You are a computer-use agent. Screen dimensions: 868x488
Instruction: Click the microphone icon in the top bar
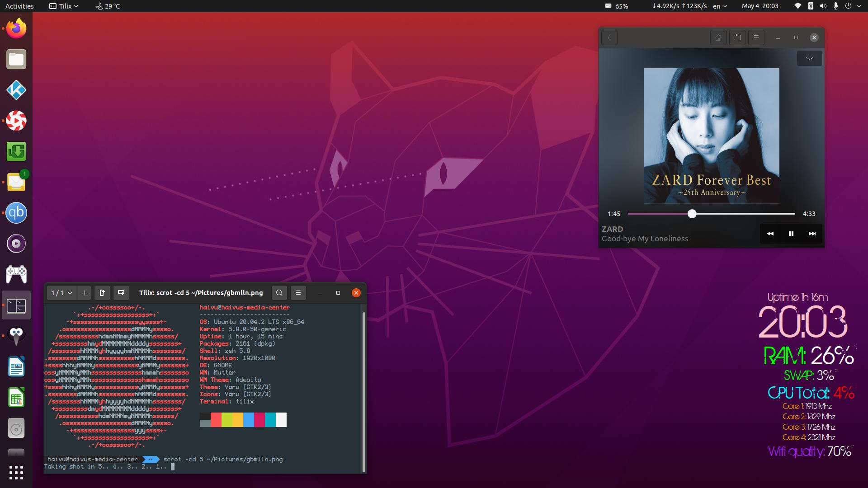pyautogui.click(x=835, y=6)
